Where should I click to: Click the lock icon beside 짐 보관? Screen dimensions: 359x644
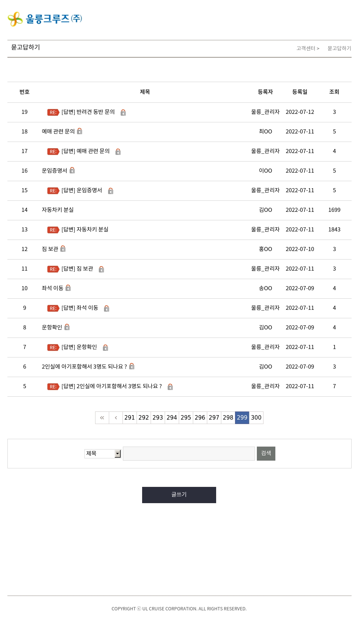63,249
